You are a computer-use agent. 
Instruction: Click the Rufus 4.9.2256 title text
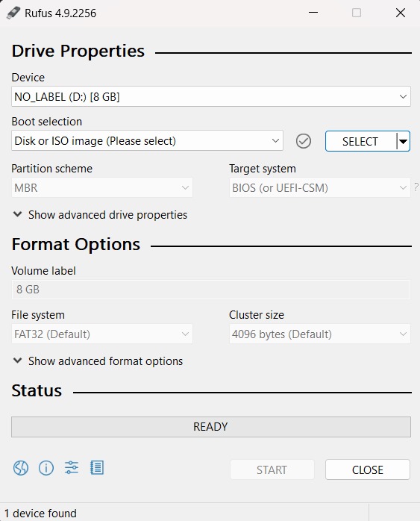pyautogui.click(x=60, y=13)
